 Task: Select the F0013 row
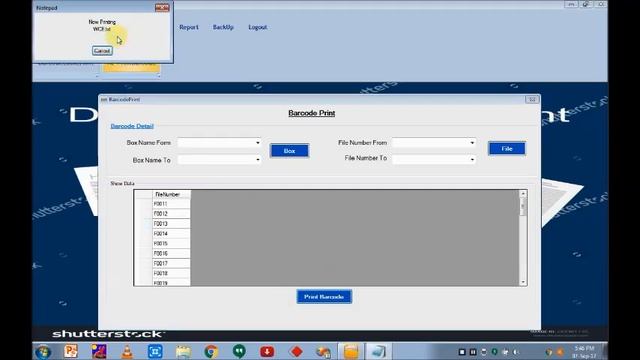[171, 224]
